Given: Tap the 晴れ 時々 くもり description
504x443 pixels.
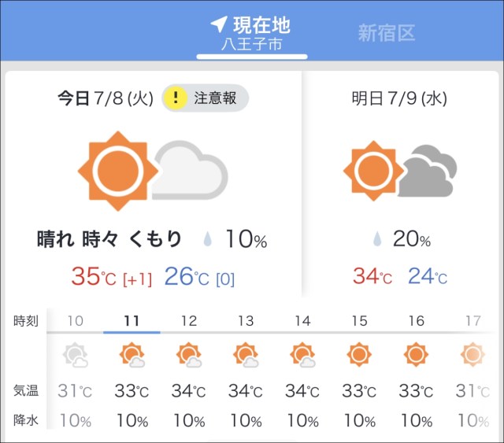Looking at the screenshot, I should click(x=109, y=239).
